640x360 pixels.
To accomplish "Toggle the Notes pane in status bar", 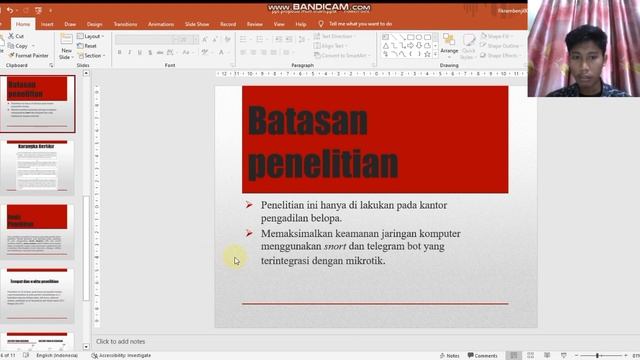I will pyautogui.click(x=449, y=356).
